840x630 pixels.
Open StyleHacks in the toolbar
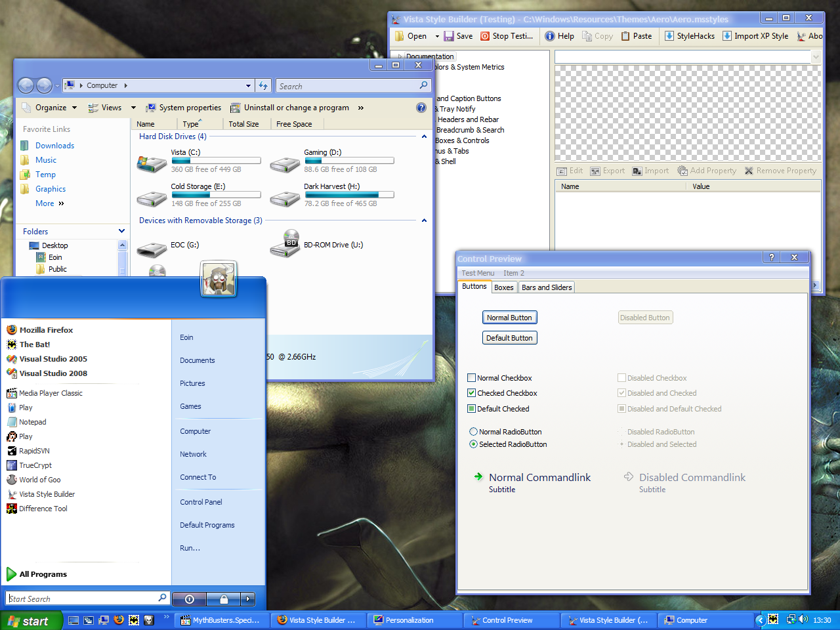pos(690,36)
